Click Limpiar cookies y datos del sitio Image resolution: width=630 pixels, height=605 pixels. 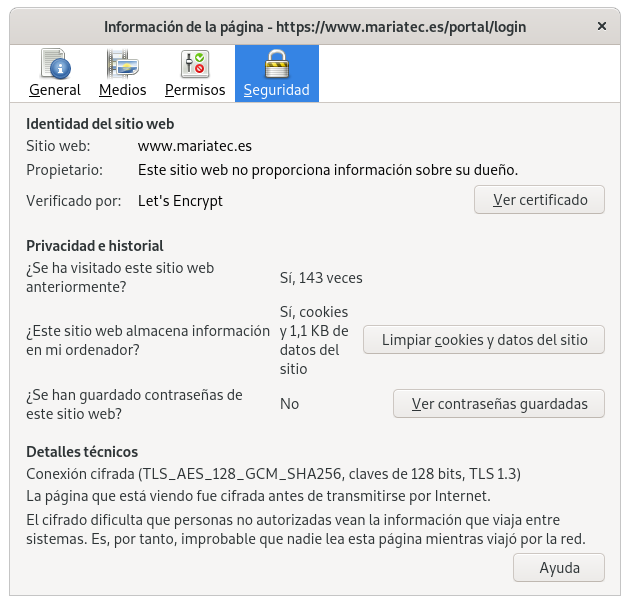coord(483,340)
